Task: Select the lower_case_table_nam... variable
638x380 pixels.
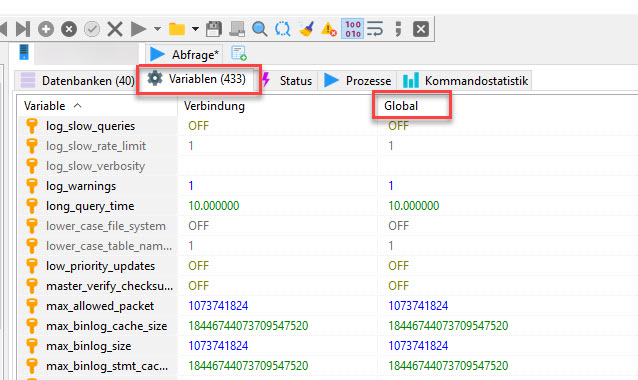Action: click(x=109, y=246)
